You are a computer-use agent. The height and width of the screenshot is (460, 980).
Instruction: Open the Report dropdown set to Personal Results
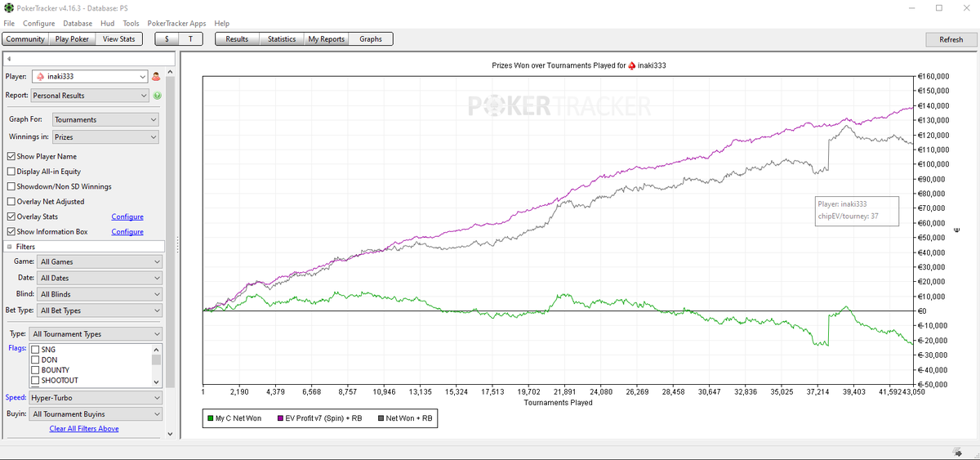tap(90, 96)
